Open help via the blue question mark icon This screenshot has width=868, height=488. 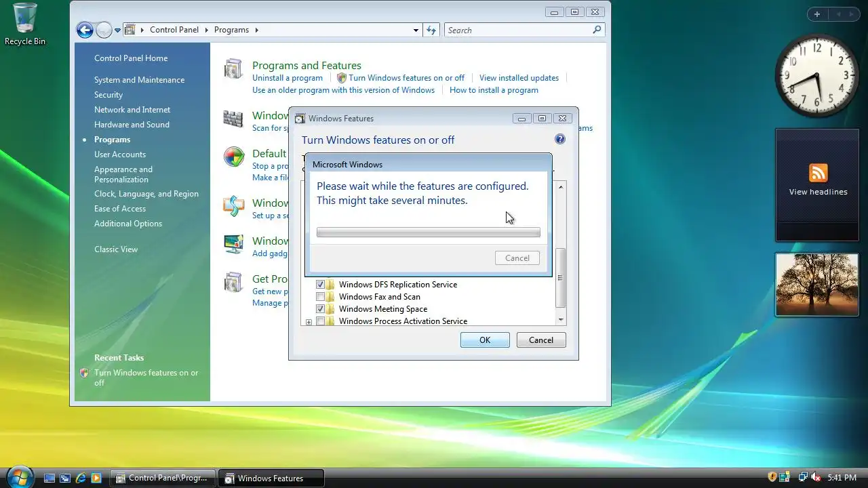point(559,139)
